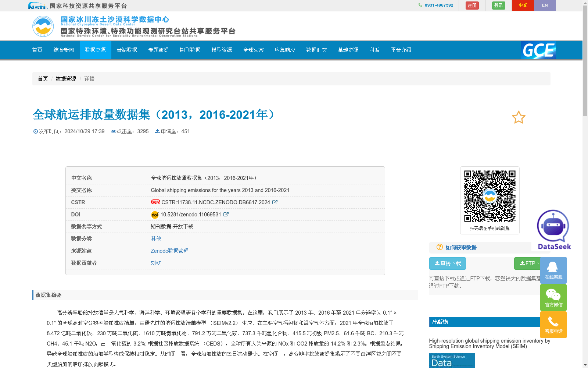Open the official WeChat (官方微信) widget

(553, 297)
